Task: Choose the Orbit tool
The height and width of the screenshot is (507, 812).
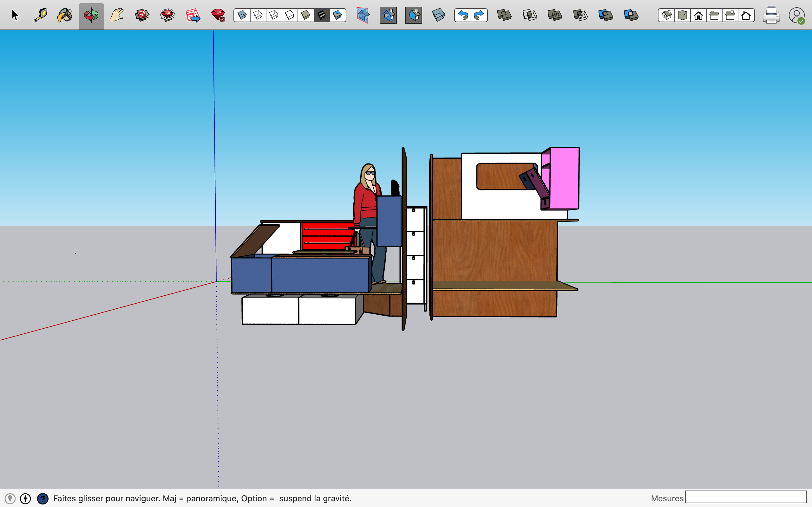Action: tap(91, 15)
